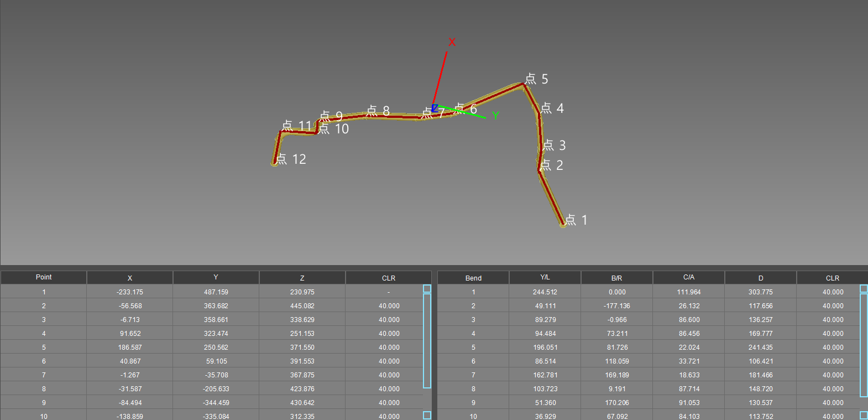Pick point 12 label at the tube's end
Screen dimensions: 868x420
[291, 159]
